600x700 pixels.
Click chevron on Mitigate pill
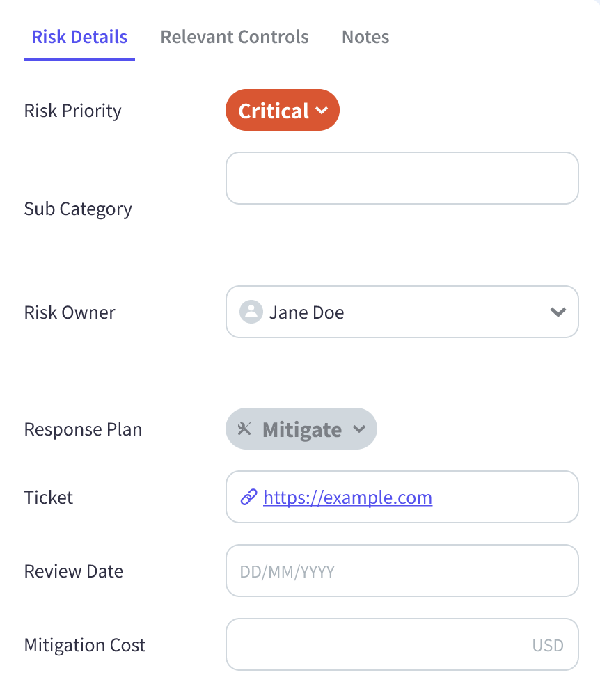point(359,429)
